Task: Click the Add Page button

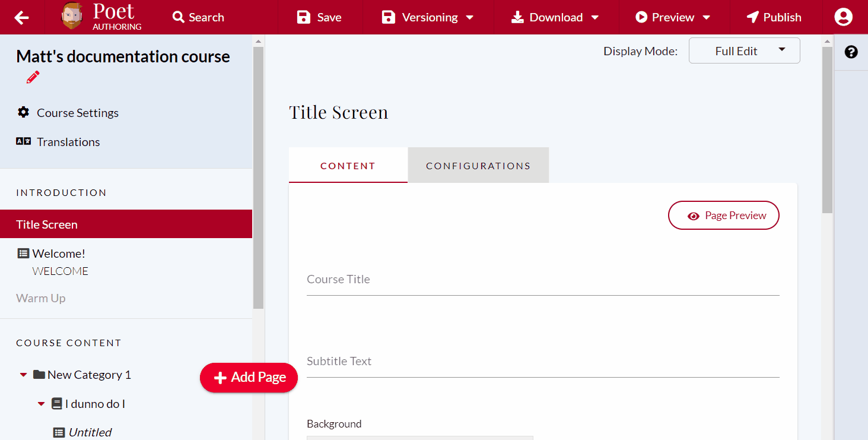Action: [x=249, y=378]
